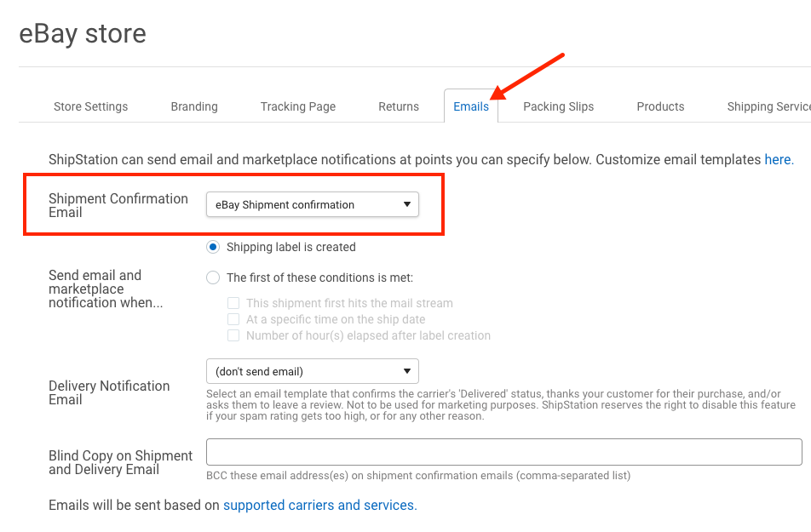Click the 'BCC these email address(es)' hint text

click(418, 476)
